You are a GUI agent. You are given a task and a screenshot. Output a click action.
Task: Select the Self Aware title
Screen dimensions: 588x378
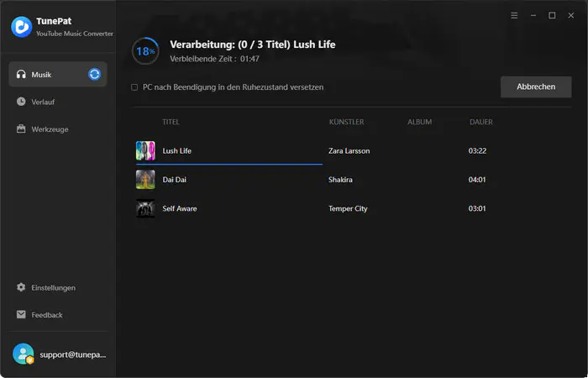pos(180,208)
